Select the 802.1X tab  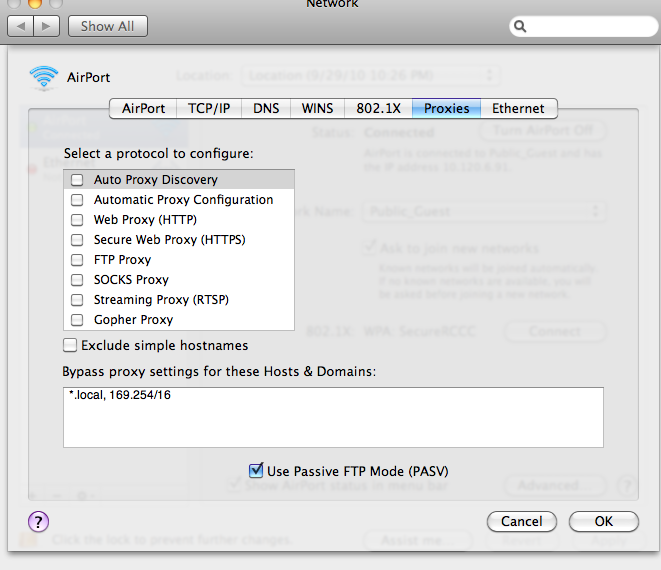click(x=379, y=109)
